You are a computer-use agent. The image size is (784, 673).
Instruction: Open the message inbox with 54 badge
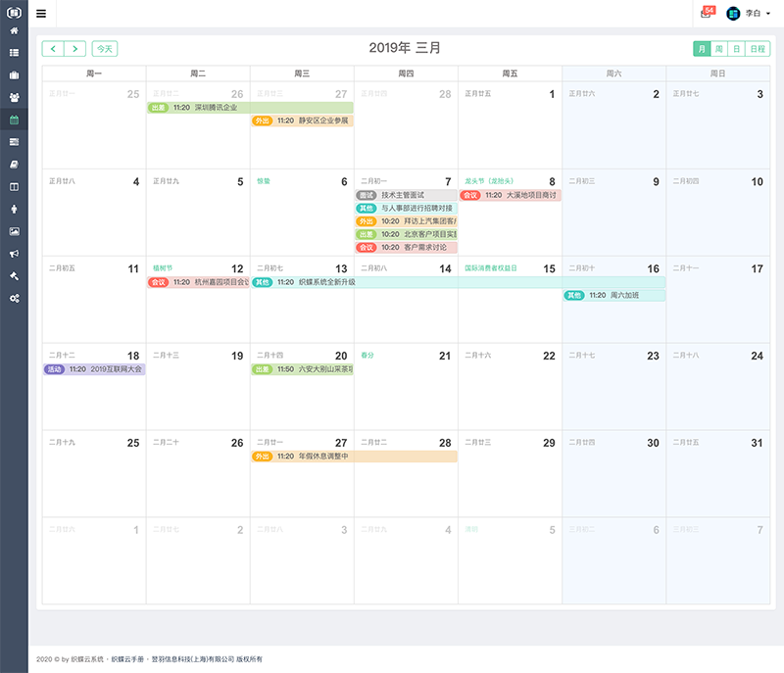pyautogui.click(x=707, y=13)
